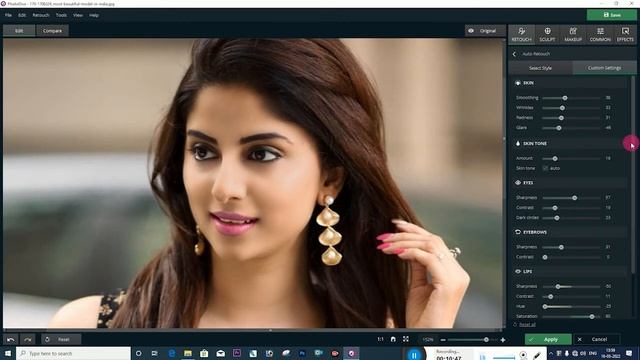Adjust the Skin Tone Amount slider
The height and width of the screenshot is (360, 640).
[571, 158]
